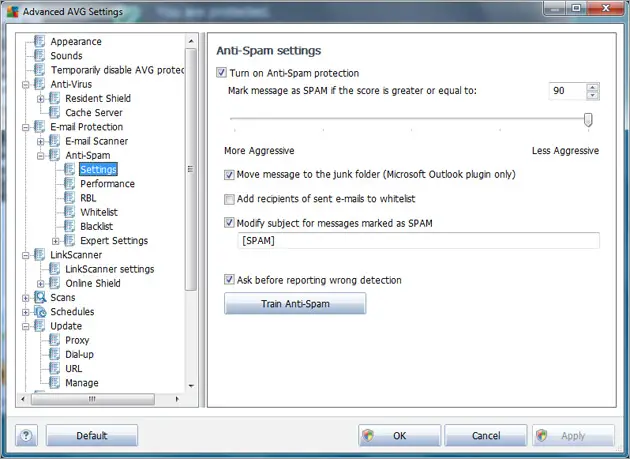Image resolution: width=630 pixels, height=459 pixels.
Task: Collapse the Anti-Spam tree node
Action: (41, 156)
